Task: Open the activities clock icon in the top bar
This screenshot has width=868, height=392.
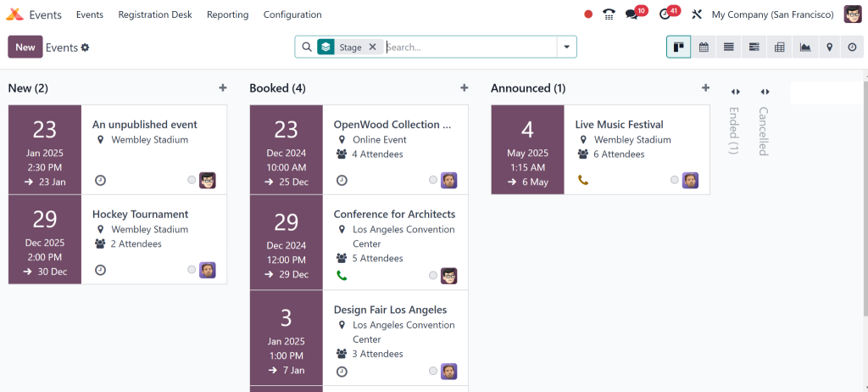Action: pos(665,14)
